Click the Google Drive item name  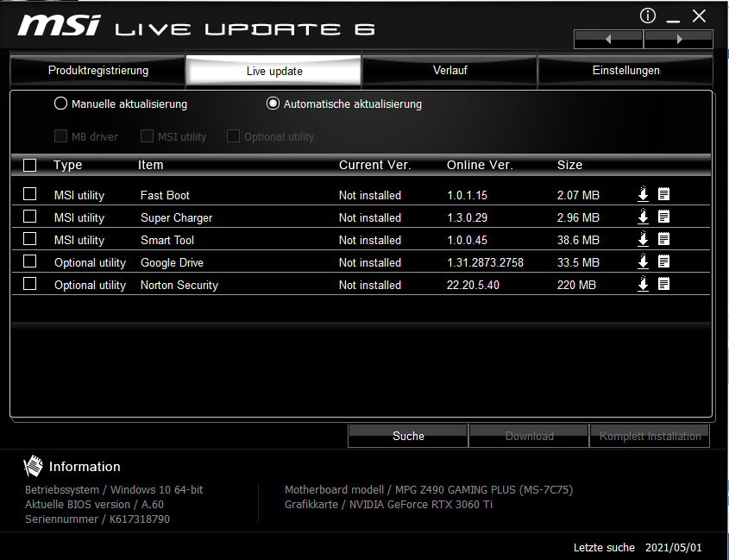172,263
